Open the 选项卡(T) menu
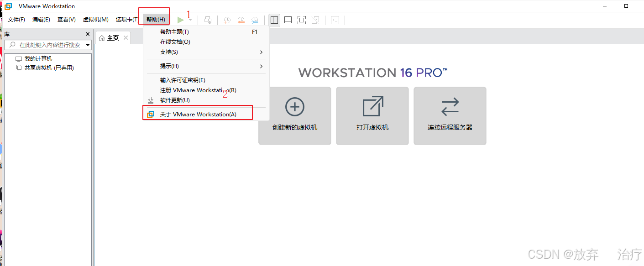The image size is (644, 266). click(x=127, y=20)
